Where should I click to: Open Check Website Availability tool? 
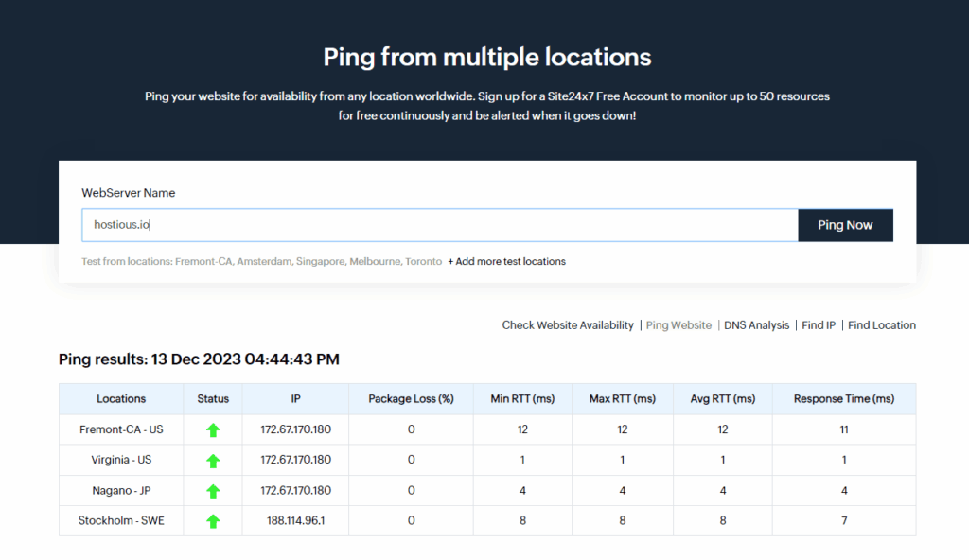click(x=568, y=325)
